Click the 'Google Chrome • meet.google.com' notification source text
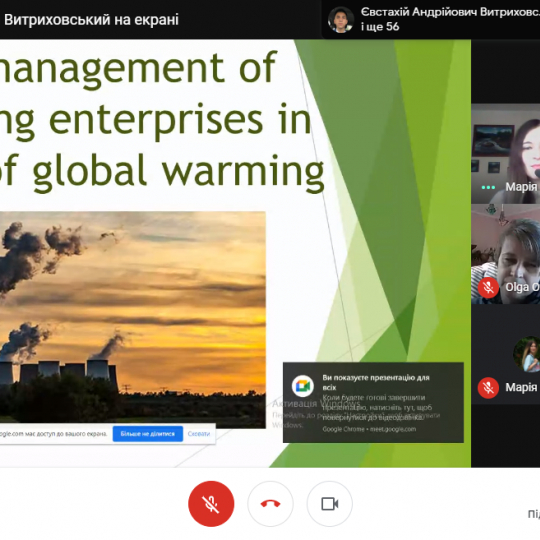 369,429
